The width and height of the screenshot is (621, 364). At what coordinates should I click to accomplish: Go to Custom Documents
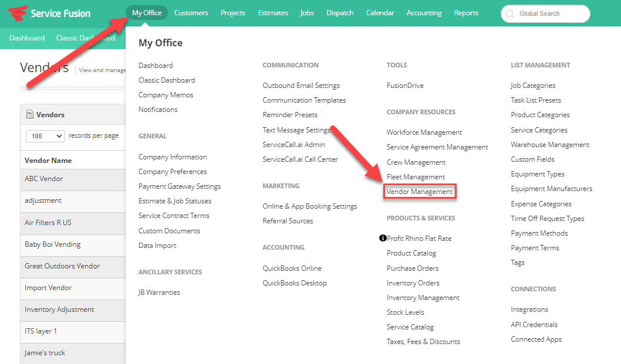tap(169, 231)
